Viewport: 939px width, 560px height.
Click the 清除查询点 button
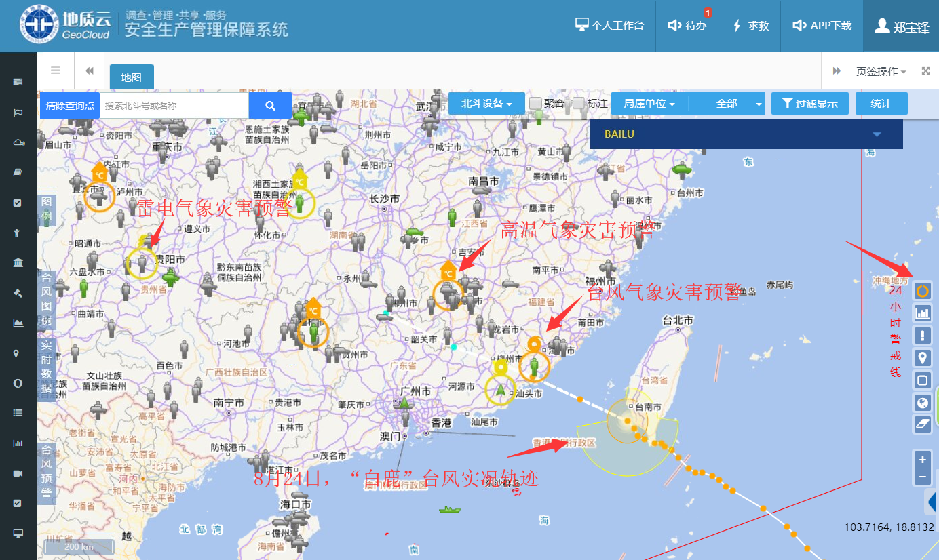70,106
